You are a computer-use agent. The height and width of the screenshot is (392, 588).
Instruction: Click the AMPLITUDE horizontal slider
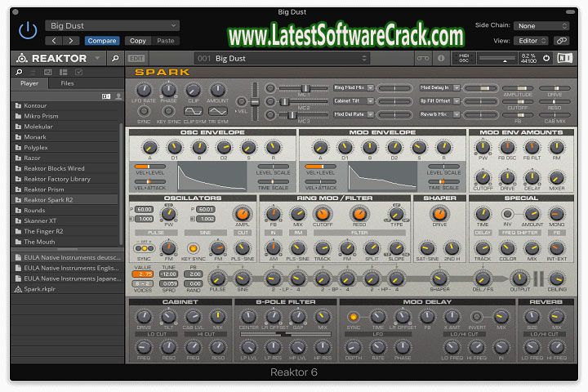coord(518,88)
